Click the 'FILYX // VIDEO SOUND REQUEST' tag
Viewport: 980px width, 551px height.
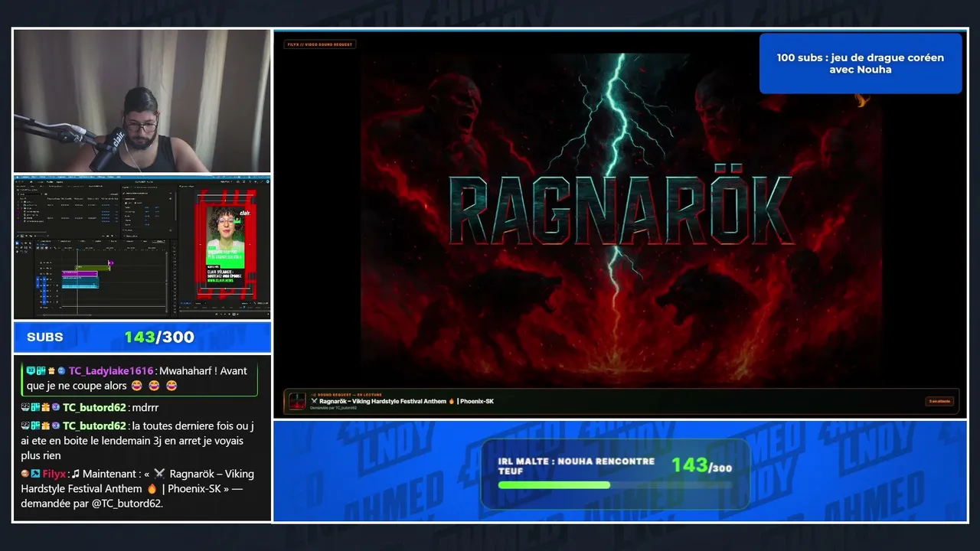tap(320, 44)
